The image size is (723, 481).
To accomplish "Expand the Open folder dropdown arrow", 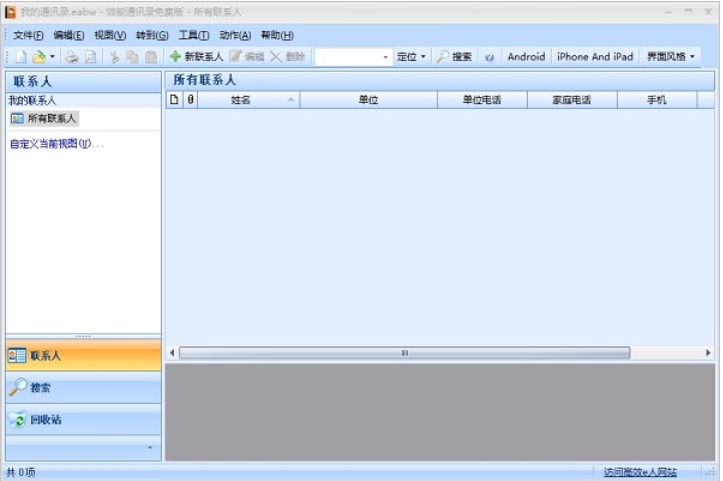I will (52, 57).
